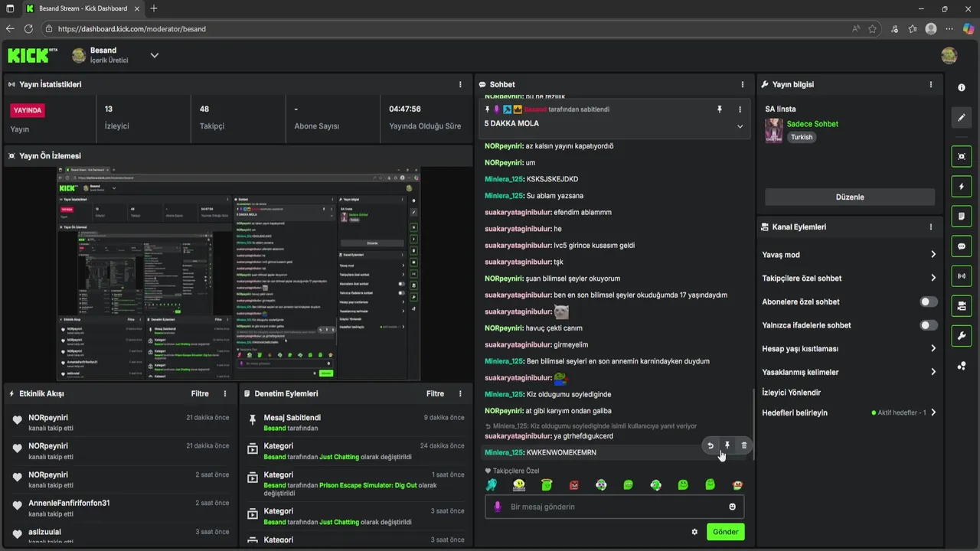This screenshot has width=980, height=551.
Task: Insert the mushroom emote at row end
Action: [737, 485]
